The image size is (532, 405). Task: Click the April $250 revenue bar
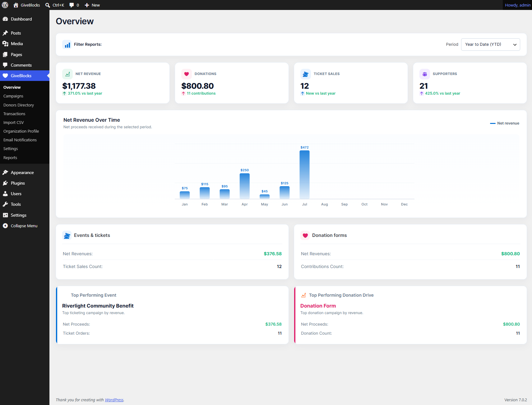coord(245,186)
